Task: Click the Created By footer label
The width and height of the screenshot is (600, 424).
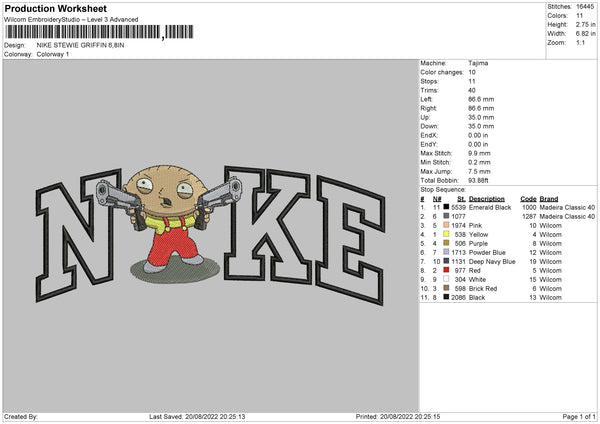Action: pyautogui.click(x=21, y=417)
